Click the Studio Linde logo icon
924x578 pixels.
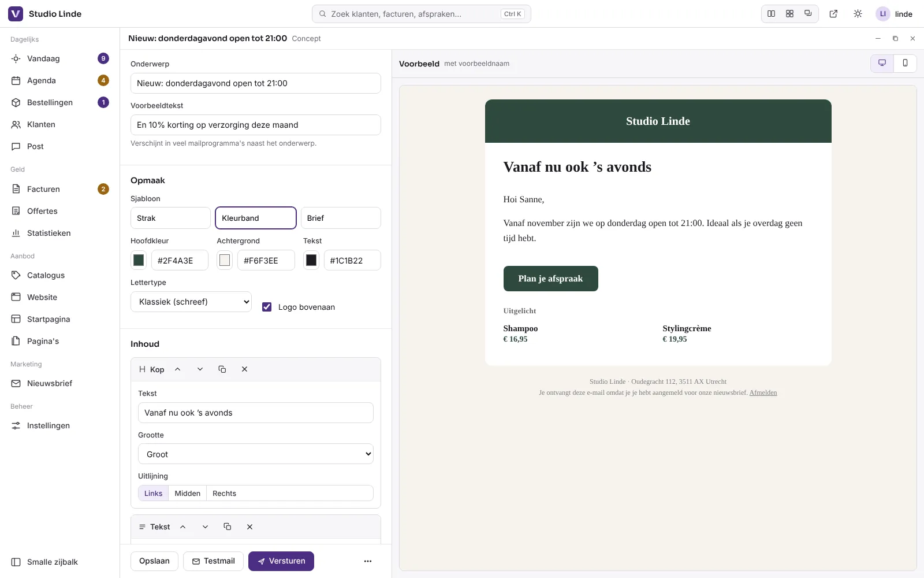[x=16, y=14]
